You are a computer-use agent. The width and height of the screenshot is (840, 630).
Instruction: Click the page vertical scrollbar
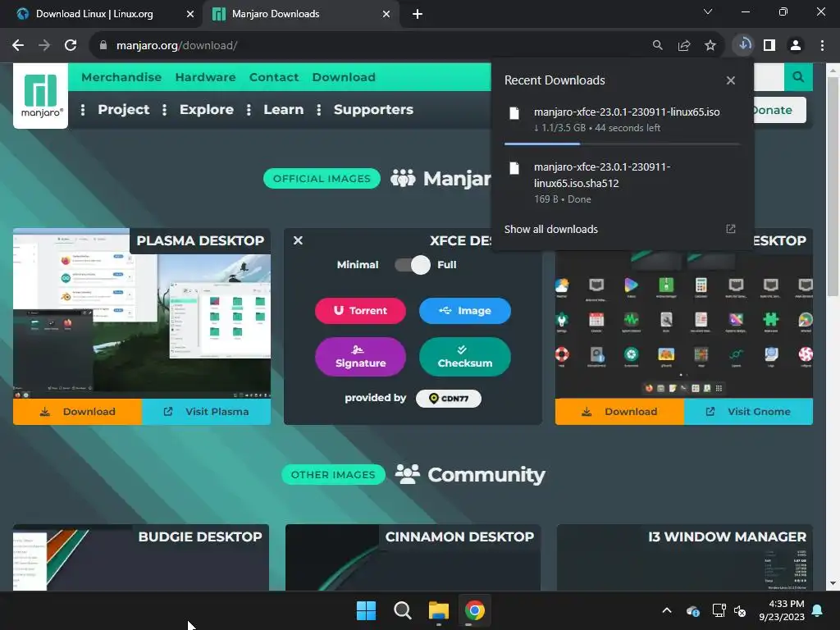click(x=833, y=185)
